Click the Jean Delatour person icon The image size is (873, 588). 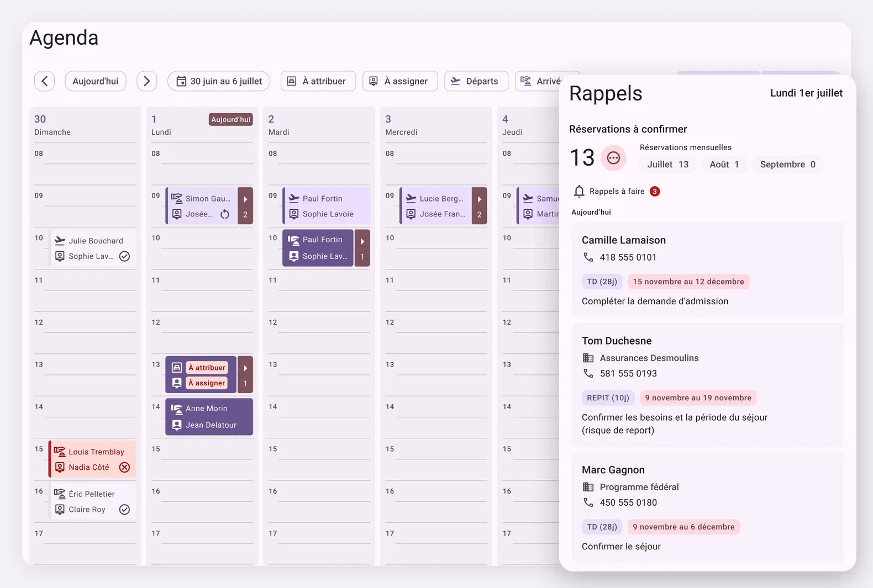click(x=177, y=425)
